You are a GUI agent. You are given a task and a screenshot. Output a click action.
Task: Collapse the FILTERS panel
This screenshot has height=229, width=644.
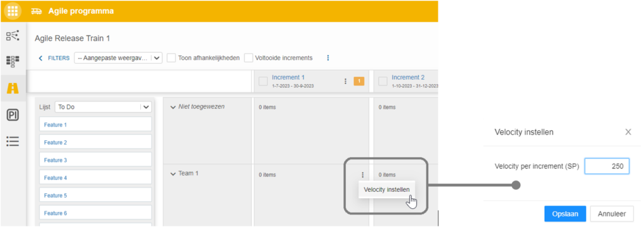(x=54, y=58)
